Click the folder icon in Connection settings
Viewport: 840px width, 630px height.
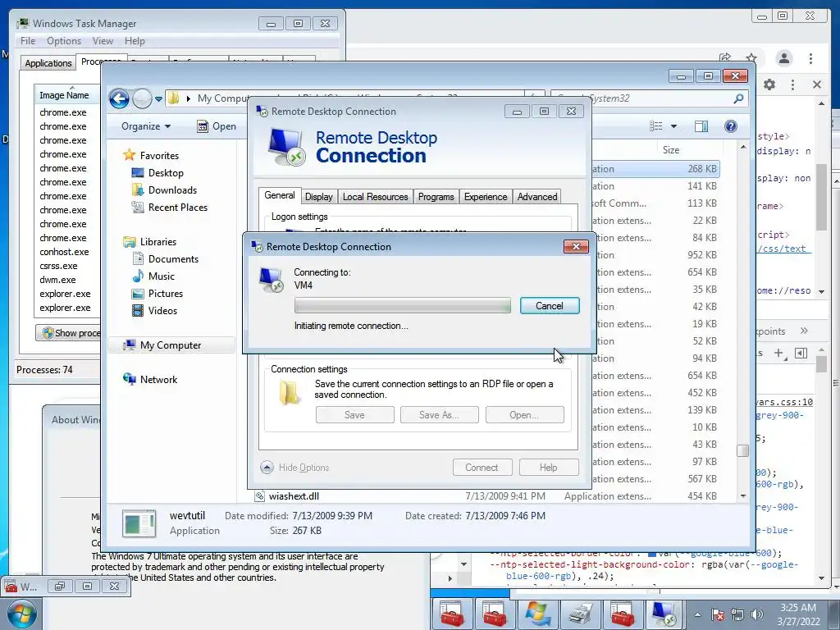tap(290, 393)
